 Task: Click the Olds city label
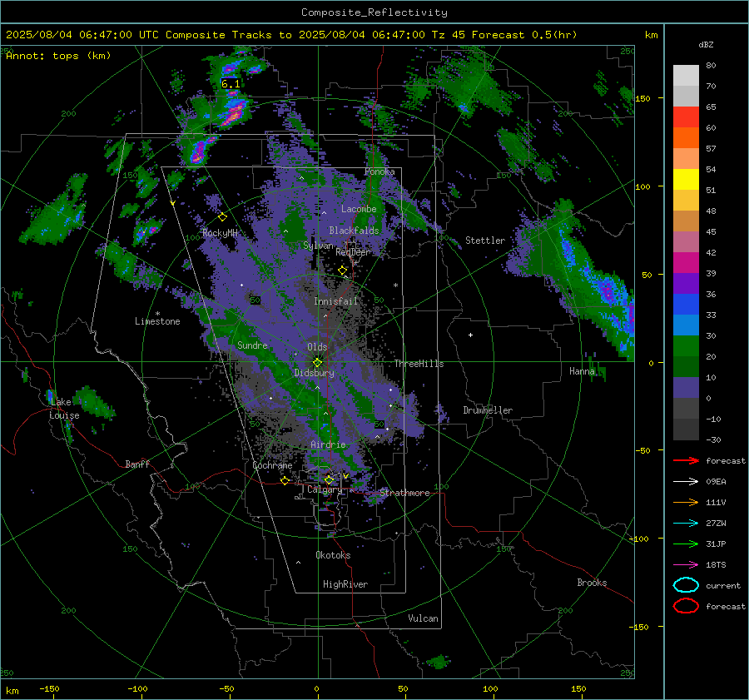pyautogui.click(x=317, y=347)
